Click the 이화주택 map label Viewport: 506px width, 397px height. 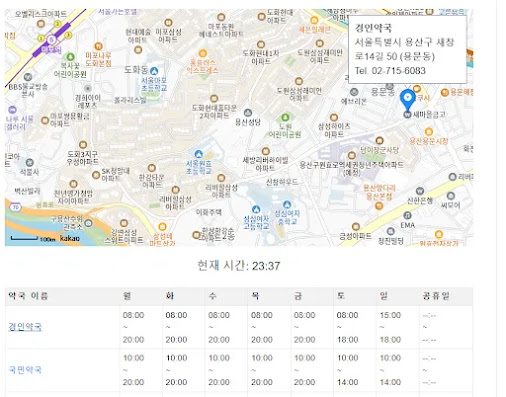[208, 212]
